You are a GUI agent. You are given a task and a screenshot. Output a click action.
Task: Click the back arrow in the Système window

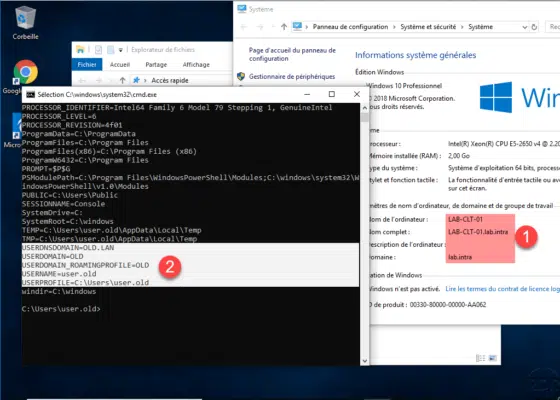tap(244, 27)
